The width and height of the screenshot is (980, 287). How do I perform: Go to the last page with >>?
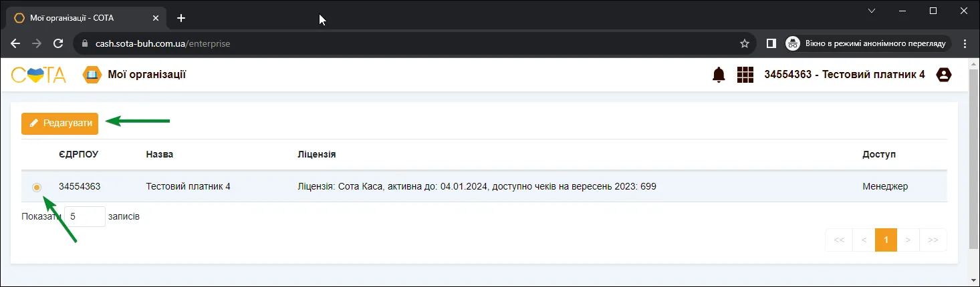tap(933, 240)
